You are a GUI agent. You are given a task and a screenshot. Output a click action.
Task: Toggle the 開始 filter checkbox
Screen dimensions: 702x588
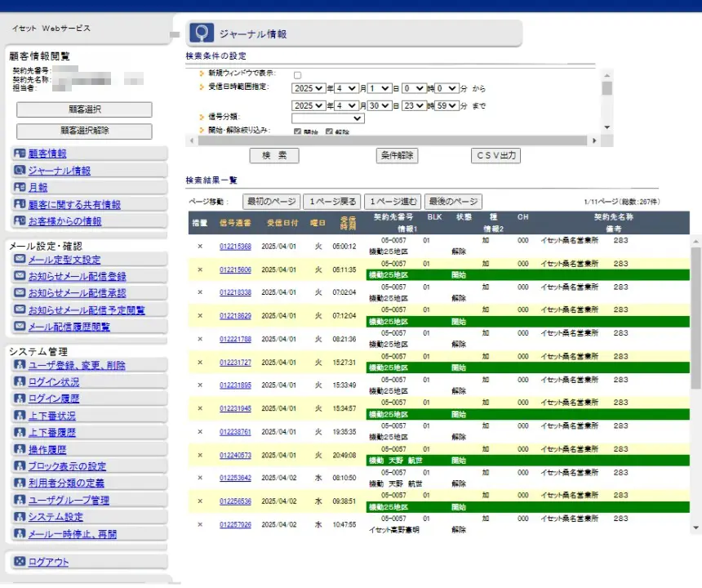coord(297,131)
